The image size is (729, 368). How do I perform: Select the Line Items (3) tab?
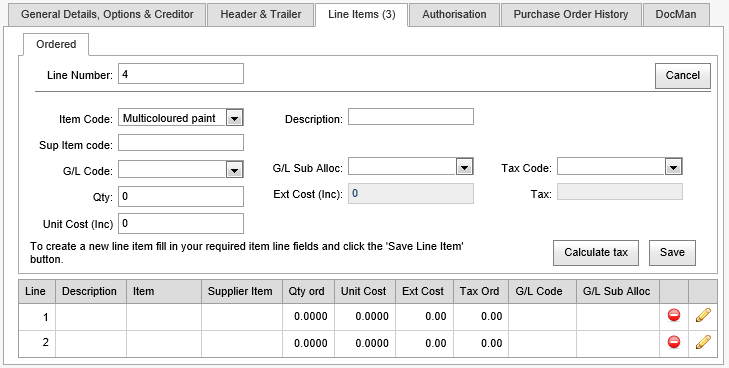click(362, 14)
